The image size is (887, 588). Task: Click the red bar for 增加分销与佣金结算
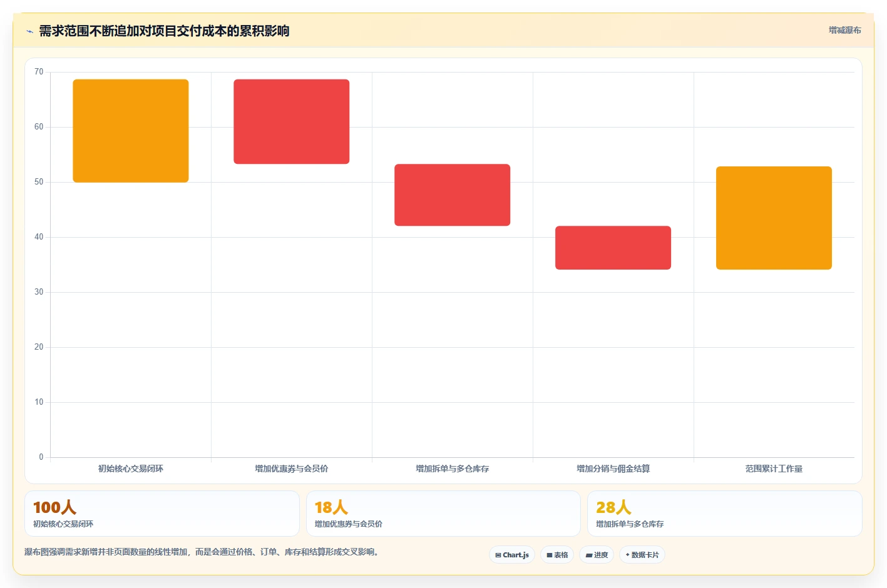coord(613,248)
